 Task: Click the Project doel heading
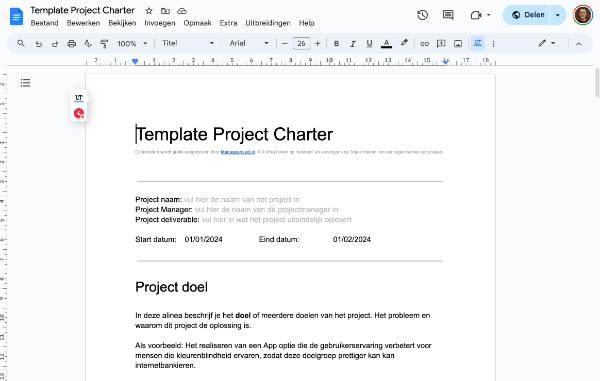(171, 287)
